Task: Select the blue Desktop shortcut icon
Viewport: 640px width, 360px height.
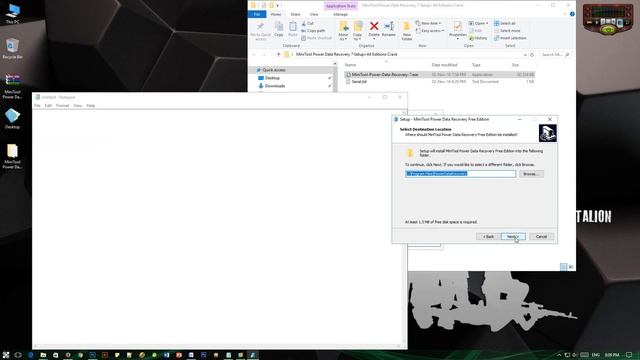Action: (12, 119)
